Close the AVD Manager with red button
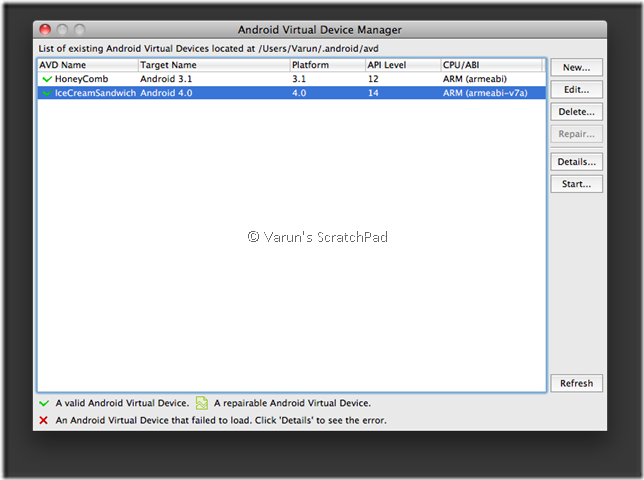Viewport: 644px width, 480px height. click(45, 30)
